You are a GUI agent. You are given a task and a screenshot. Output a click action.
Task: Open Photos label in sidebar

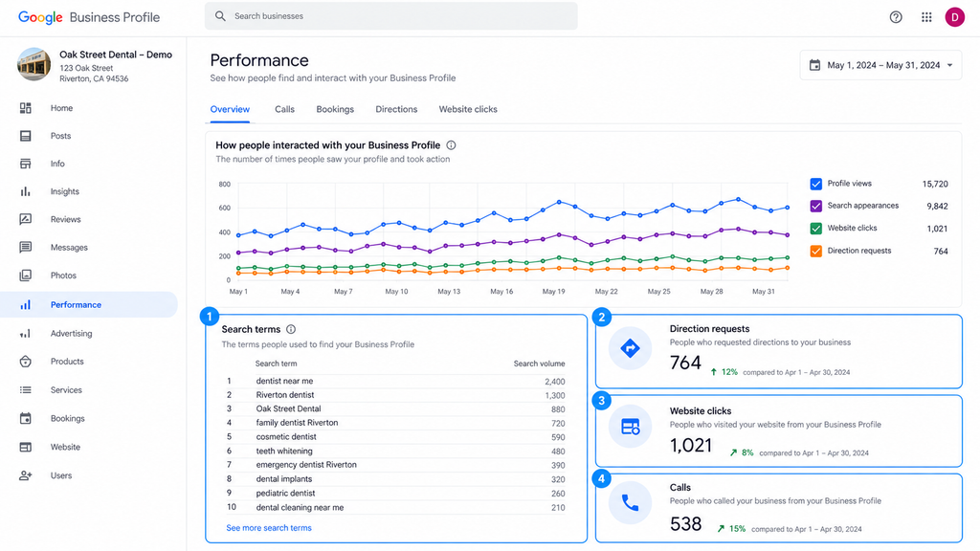click(63, 275)
